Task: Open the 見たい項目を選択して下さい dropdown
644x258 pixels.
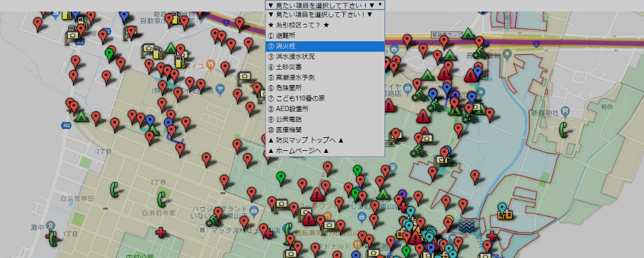Action: (x=325, y=5)
